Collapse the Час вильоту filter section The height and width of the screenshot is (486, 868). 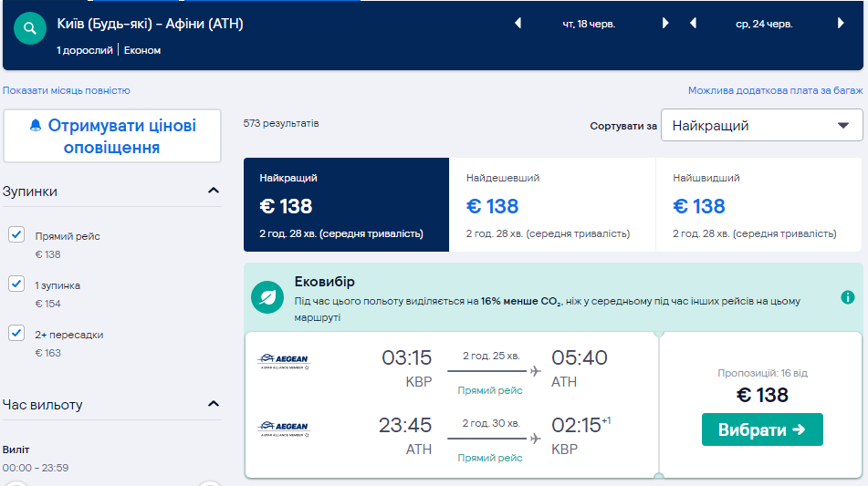214,404
